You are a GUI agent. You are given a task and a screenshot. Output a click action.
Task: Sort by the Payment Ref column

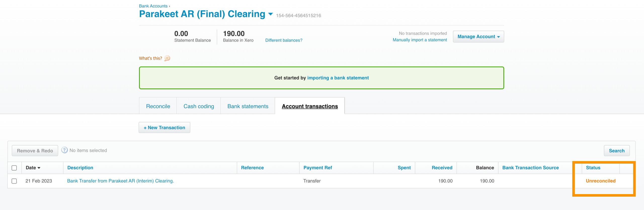point(317,168)
